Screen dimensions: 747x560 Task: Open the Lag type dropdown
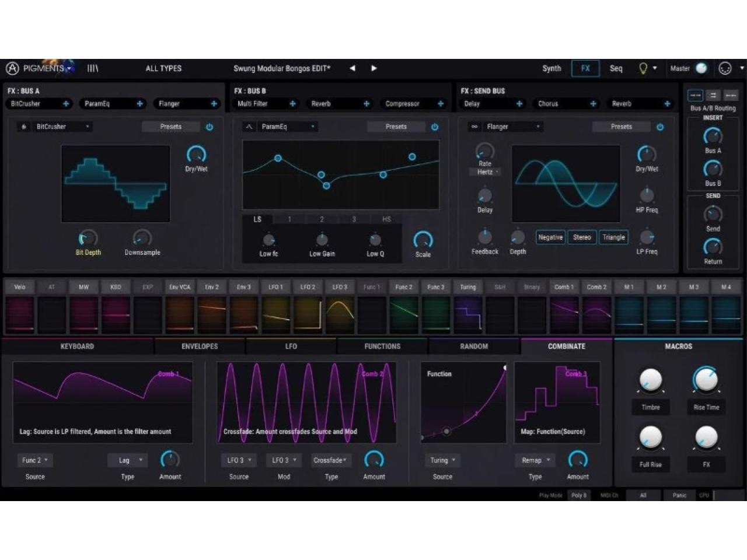pyautogui.click(x=128, y=460)
